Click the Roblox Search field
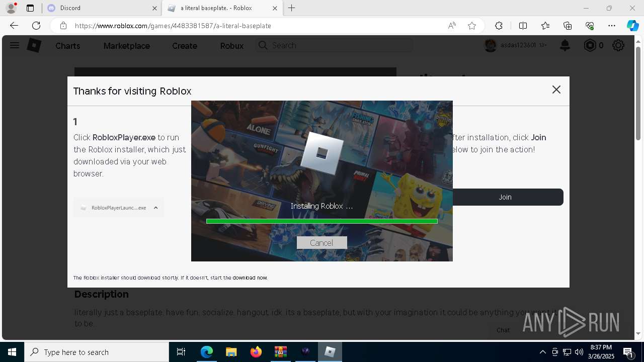 (x=334, y=45)
